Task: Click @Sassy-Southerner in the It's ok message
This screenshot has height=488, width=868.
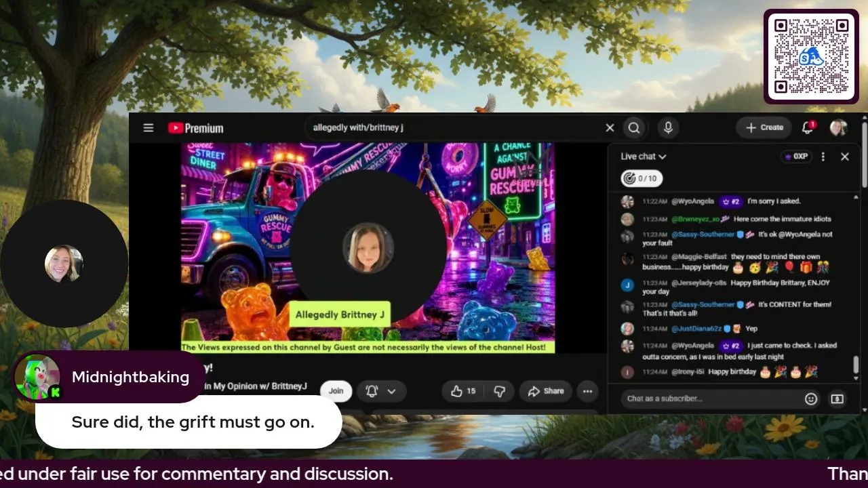Action: click(703, 235)
